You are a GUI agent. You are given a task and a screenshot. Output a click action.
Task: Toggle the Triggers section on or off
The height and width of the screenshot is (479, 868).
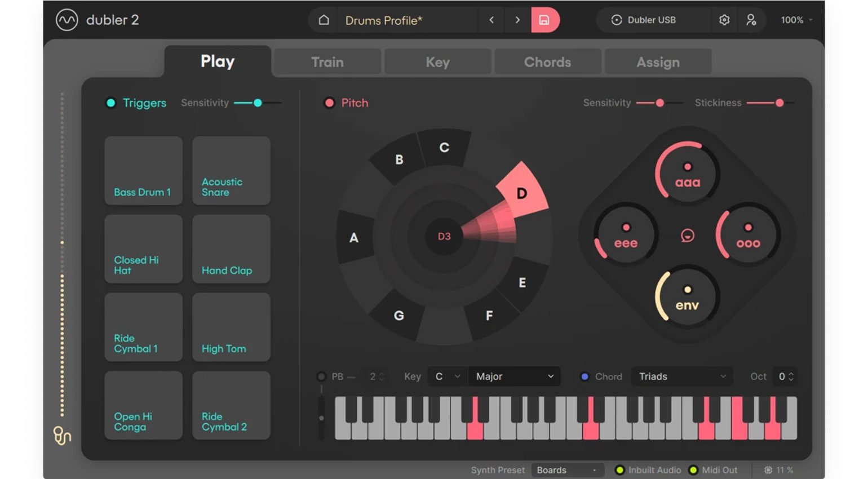(111, 103)
